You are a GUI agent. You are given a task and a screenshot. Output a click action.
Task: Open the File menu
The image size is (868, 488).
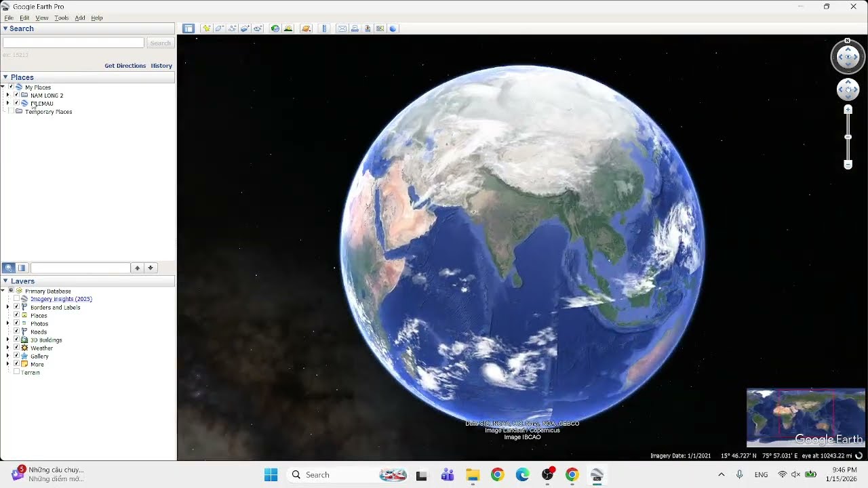9,18
